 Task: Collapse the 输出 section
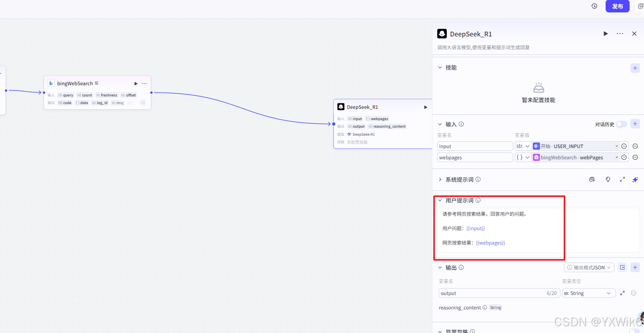(440, 267)
